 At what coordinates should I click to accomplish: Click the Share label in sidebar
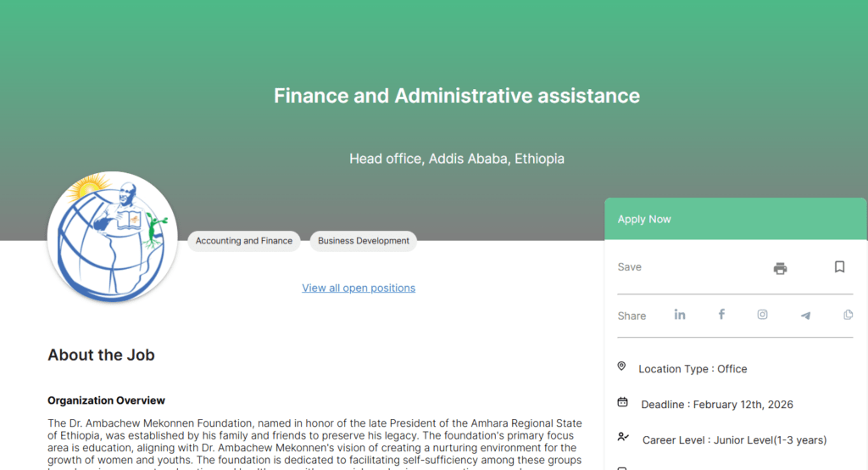632,316
